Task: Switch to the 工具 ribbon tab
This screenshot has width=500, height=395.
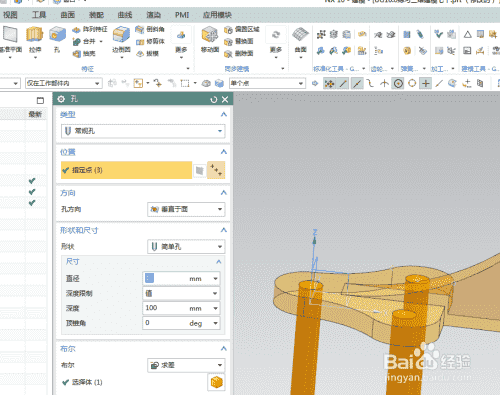Action: coord(39,15)
